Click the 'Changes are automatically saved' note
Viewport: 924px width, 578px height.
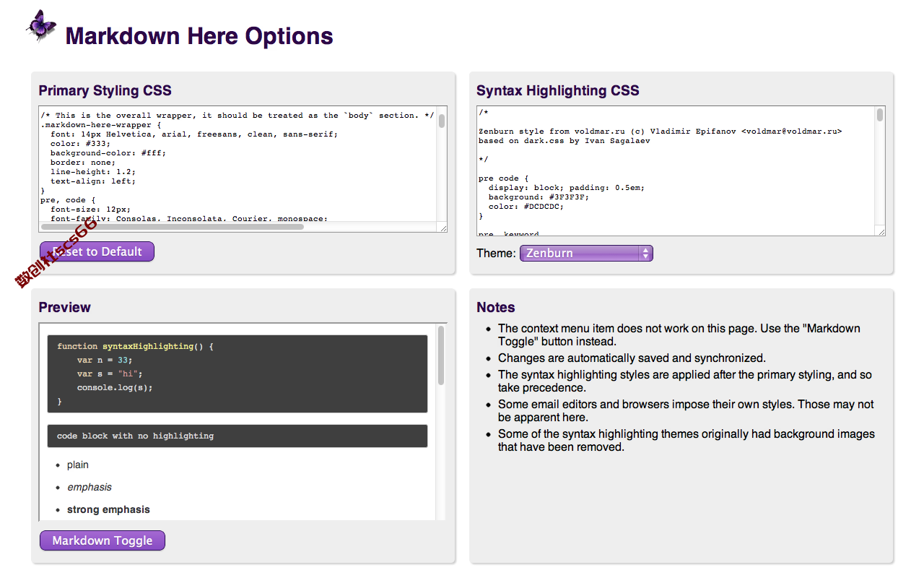pos(632,358)
